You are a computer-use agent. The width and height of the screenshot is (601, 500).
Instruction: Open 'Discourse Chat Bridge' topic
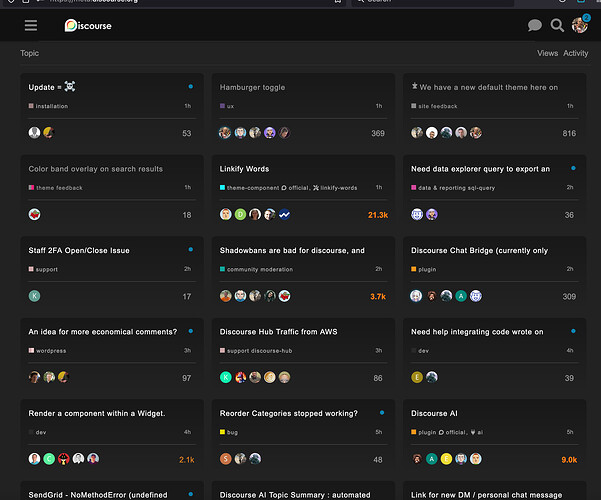click(x=479, y=251)
